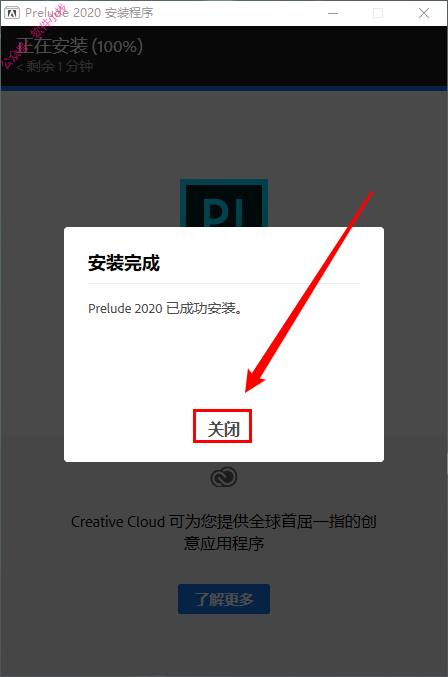The width and height of the screenshot is (448, 677).
Task: Click the 了解更多 button
Action: click(x=224, y=599)
